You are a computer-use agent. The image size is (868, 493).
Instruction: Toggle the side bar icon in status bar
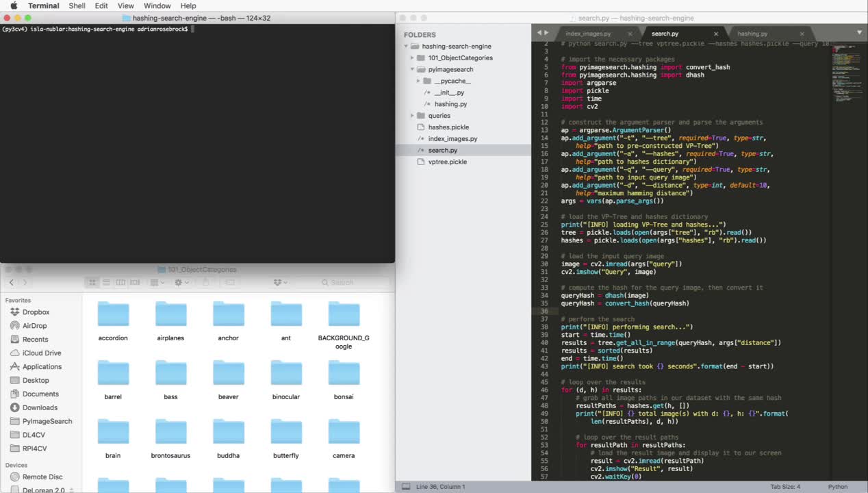click(x=406, y=487)
